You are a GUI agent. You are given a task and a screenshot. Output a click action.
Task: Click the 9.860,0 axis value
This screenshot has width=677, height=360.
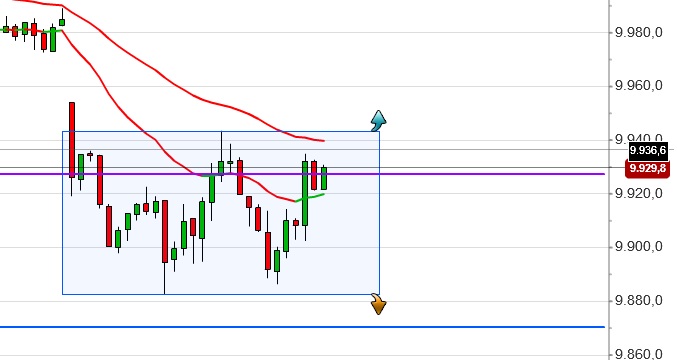[639, 354]
